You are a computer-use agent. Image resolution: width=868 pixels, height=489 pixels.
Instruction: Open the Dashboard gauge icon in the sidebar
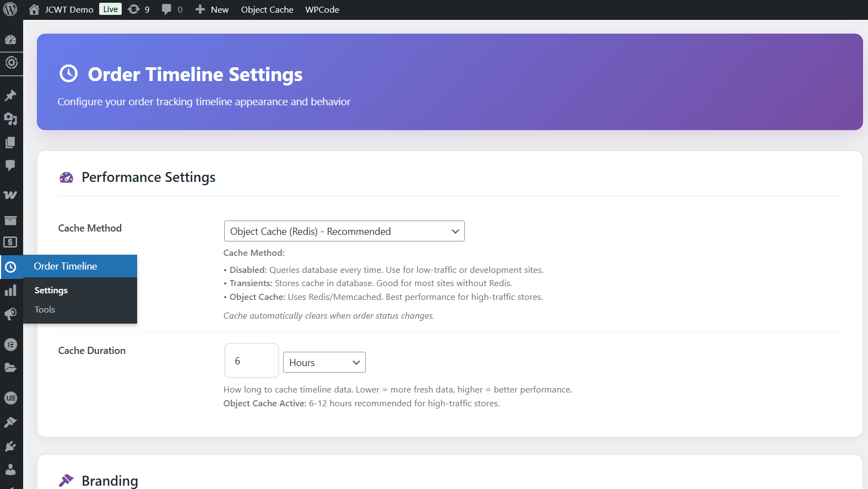coord(10,40)
